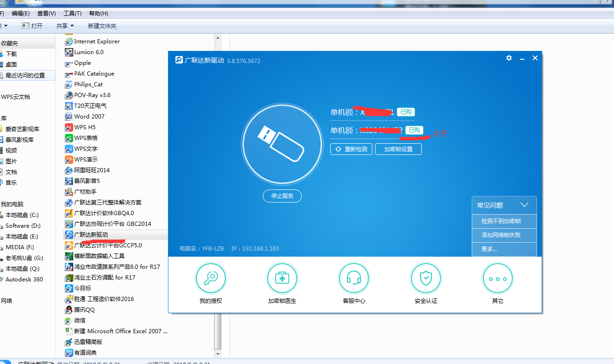Select the Opple shortcut icon

69,63
